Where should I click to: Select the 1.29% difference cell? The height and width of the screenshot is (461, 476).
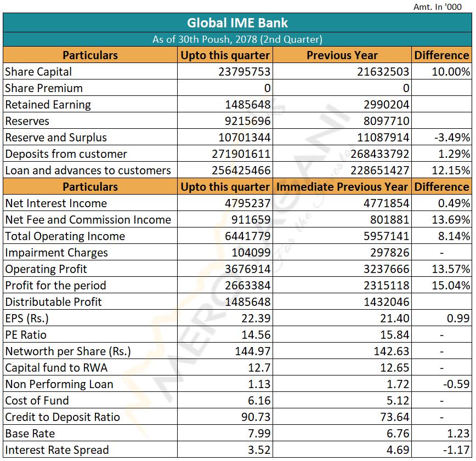tap(454, 154)
